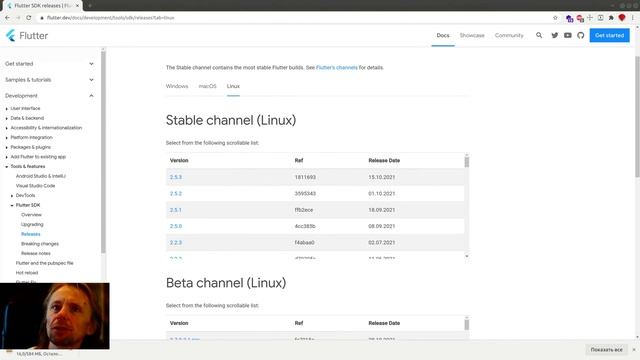Open the Docs nav item
640x360 pixels.
(443, 36)
